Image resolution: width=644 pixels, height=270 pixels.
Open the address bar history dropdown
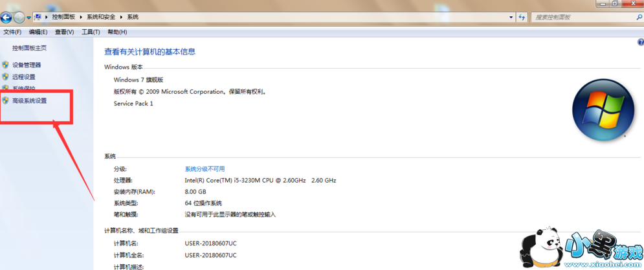coord(511,17)
